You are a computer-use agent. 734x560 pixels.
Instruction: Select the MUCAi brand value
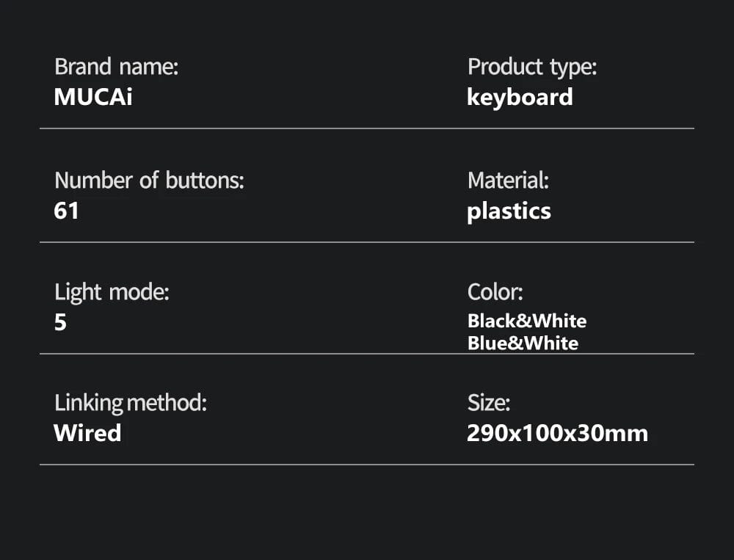pyautogui.click(x=93, y=98)
